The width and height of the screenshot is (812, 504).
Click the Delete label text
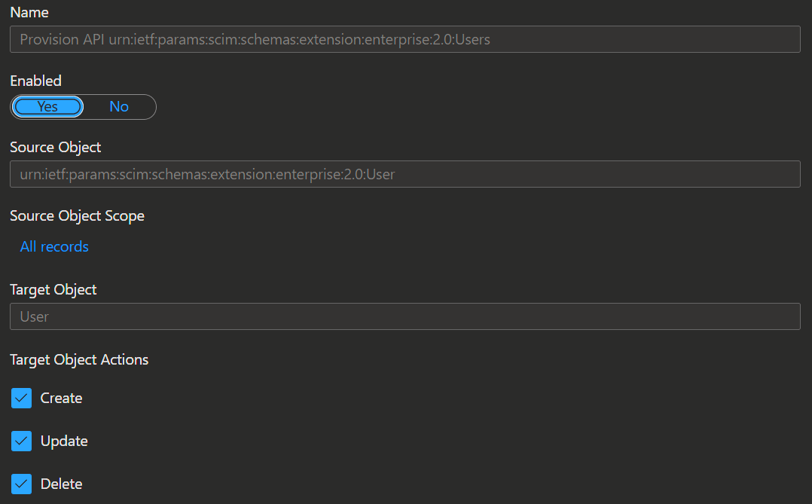61,484
